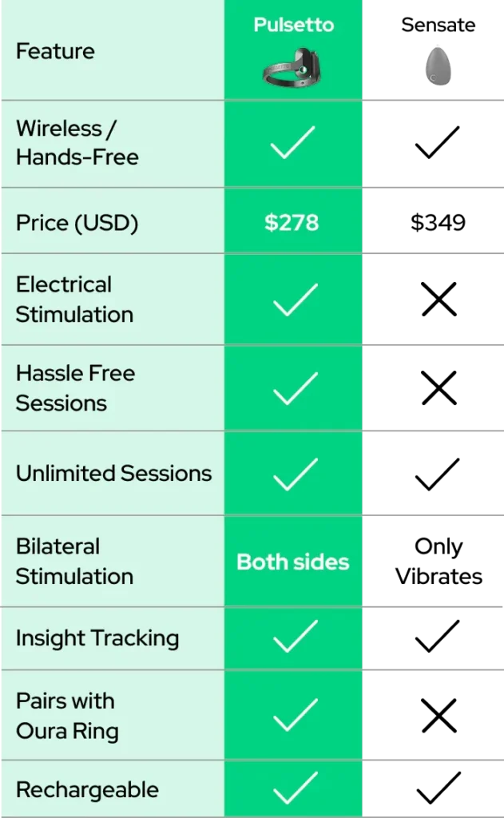Click the Insight Tracking checkmark

pyautogui.click(x=293, y=638)
